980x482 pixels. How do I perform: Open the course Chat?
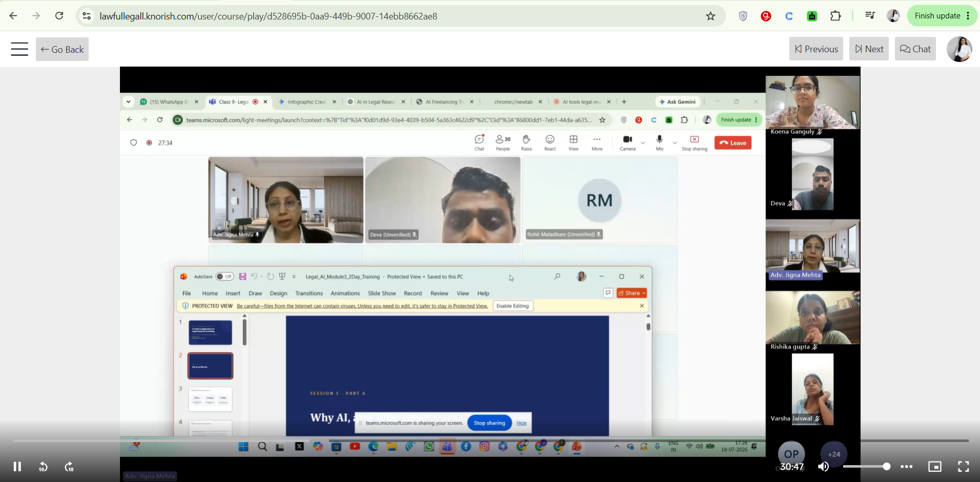click(915, 49)
